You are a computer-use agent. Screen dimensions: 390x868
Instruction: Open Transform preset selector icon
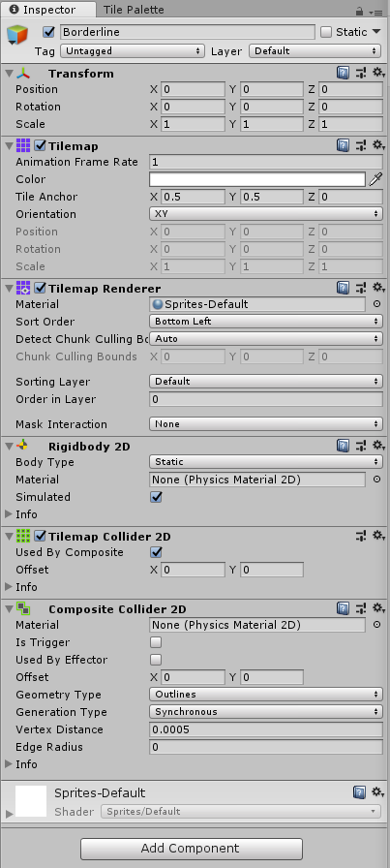pyautogui.click(x=361, y=73)
